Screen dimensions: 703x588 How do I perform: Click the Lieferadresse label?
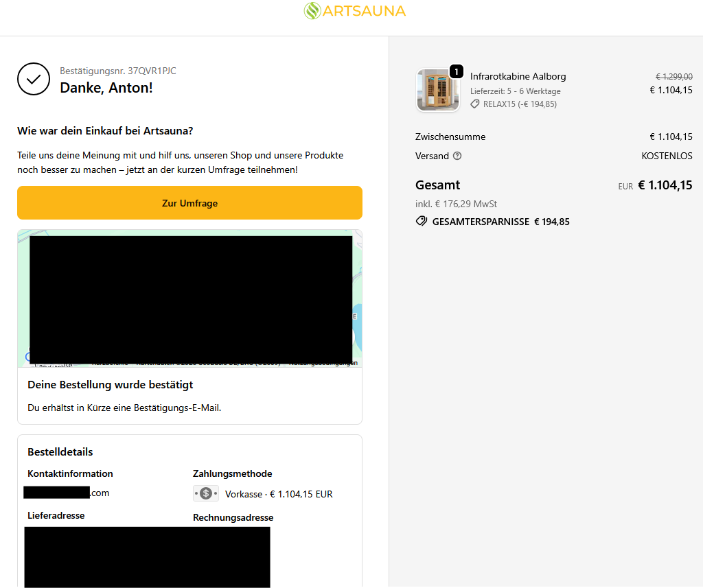coord(56,515)
